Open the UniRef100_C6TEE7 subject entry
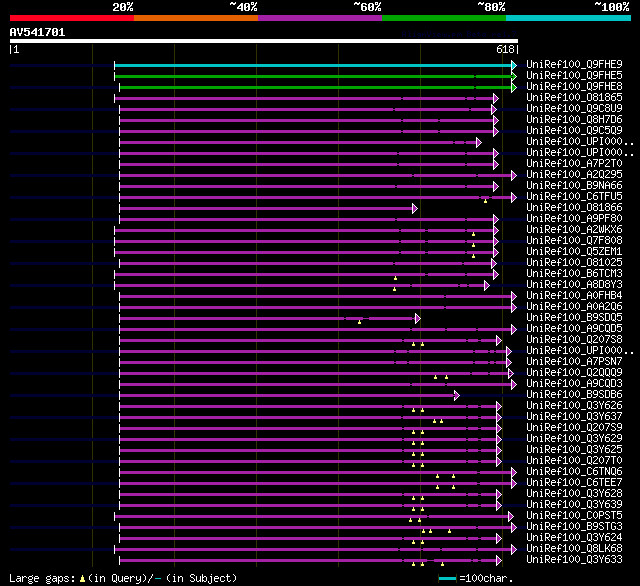This screenshot has height=586, width=640. pyautogui.click(x=574, y=483)
